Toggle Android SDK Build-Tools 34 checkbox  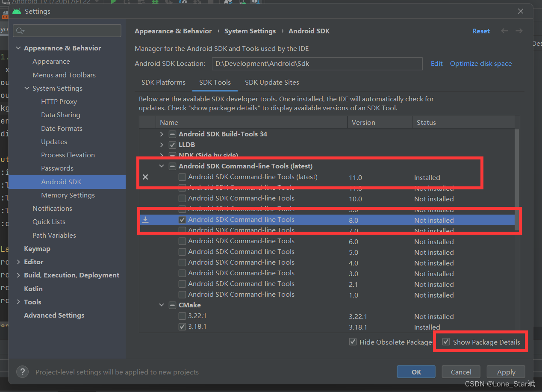tap(172, 134)
